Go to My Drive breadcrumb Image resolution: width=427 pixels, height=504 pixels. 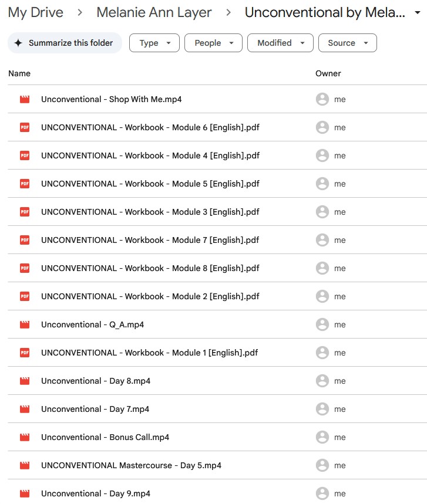[36, 13]
